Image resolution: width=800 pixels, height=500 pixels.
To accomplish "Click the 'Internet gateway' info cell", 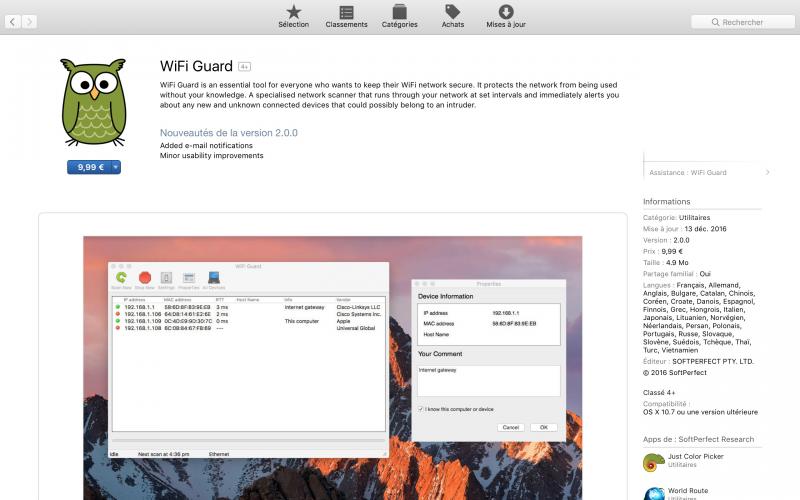I will tap(304, 307).
